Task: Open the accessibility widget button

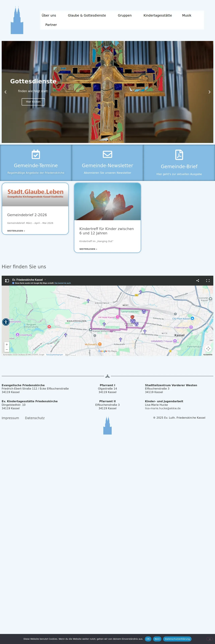Action: [x=6, y=322]
